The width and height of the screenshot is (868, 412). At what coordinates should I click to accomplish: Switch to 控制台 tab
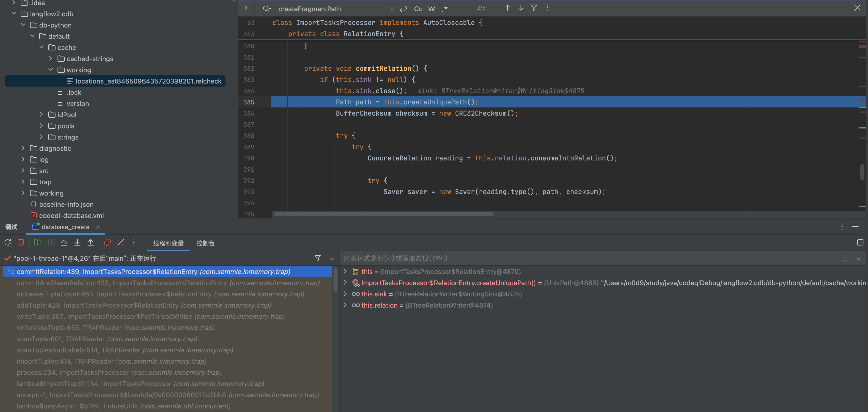(x=205, y=243)
